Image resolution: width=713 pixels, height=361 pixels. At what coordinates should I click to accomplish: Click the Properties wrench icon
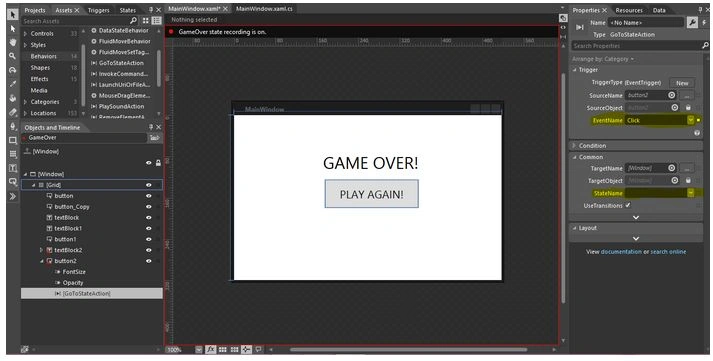[692, 23]
